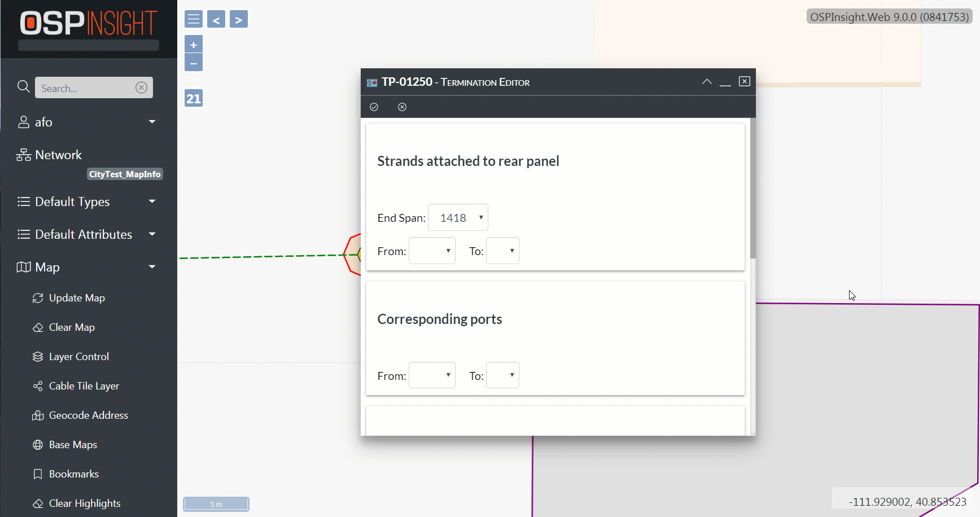Zoom in on the map

(x=194, y=45)
